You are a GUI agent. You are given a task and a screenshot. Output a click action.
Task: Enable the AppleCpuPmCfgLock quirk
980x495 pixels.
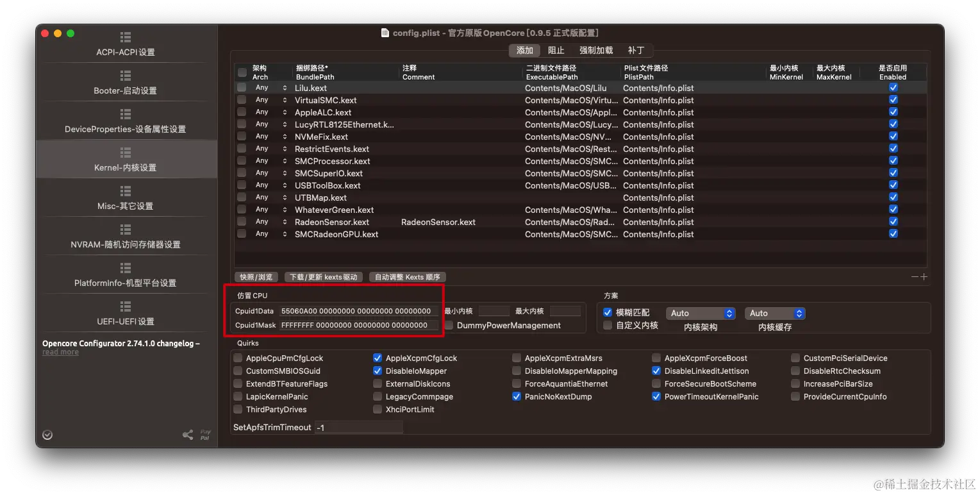(x=238, y=358)
